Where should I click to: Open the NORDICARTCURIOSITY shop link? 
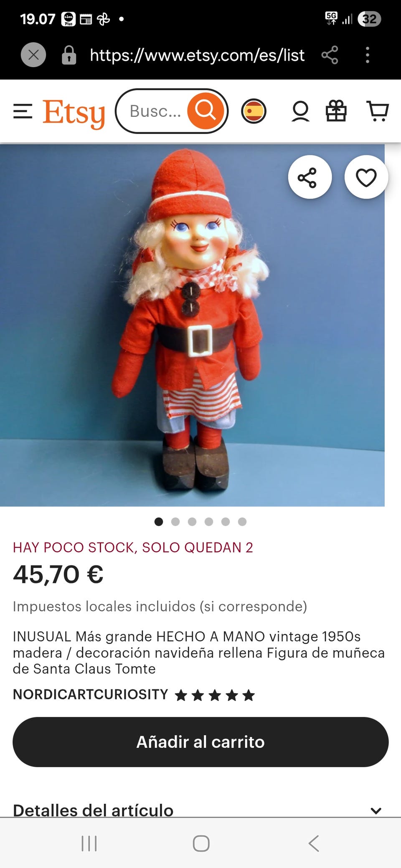(x=90, y=694)
